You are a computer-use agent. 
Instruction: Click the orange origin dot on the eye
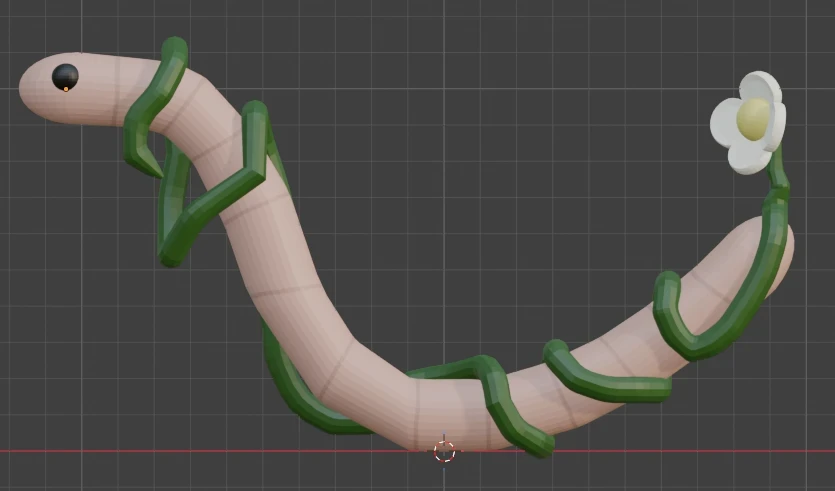click(x=66, y=89)
